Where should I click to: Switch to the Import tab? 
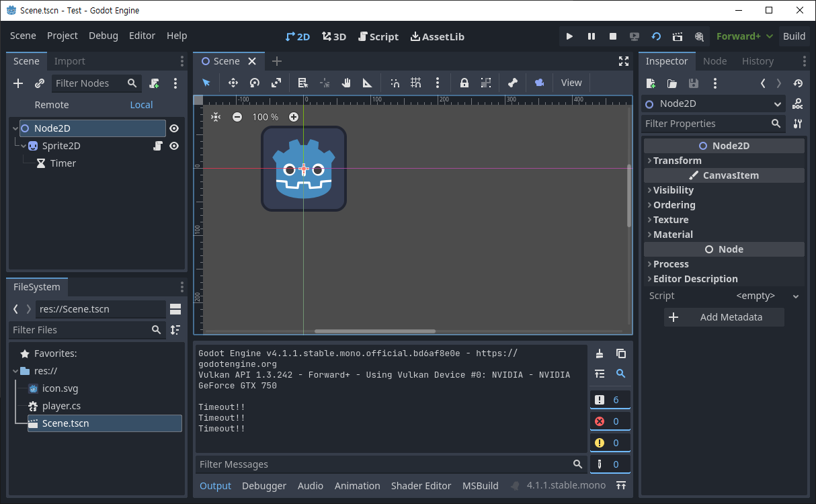click(x=70, y=61)
